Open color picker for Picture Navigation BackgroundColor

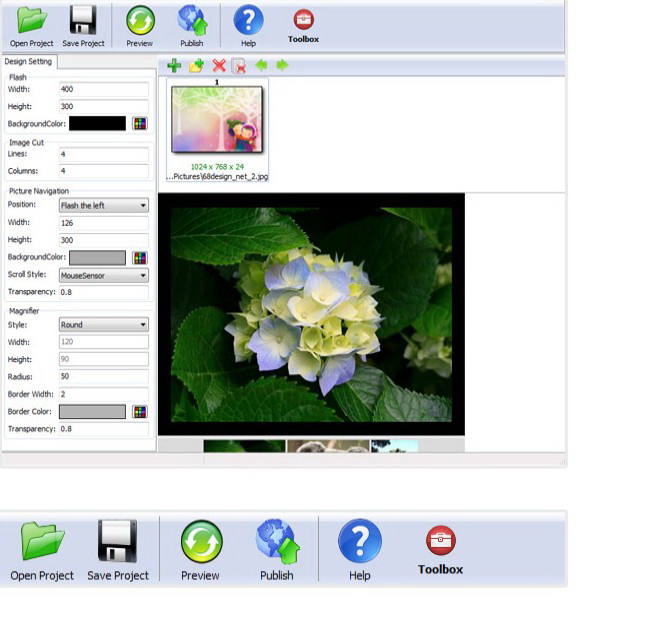click(140, 258)
